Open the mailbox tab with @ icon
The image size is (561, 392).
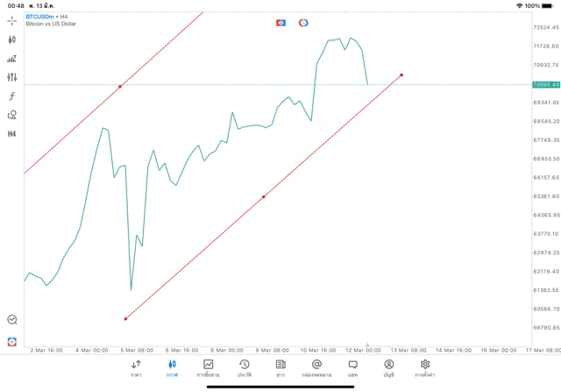click(x=316, y=368)
